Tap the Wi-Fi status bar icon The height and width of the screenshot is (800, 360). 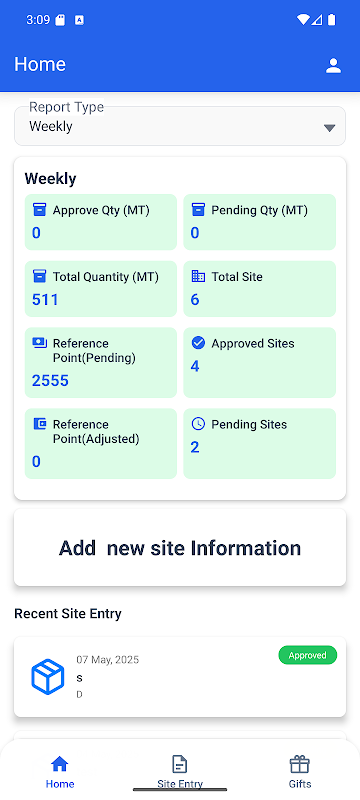pos(303,20)
